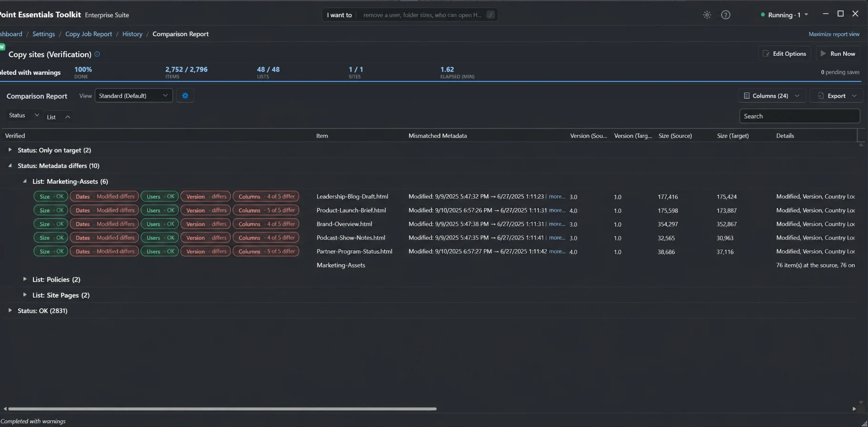
Task: Click the I want to command box
Action: coord(410,15)
